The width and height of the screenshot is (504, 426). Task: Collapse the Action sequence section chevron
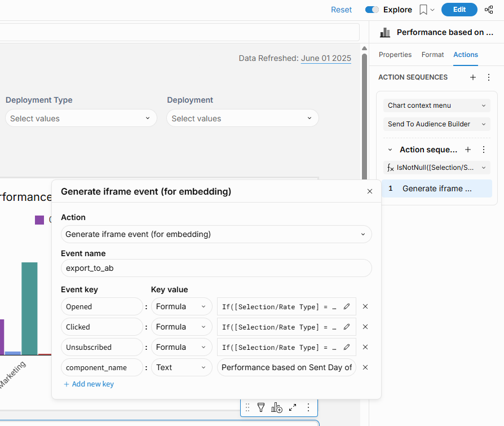coord(390,150)
